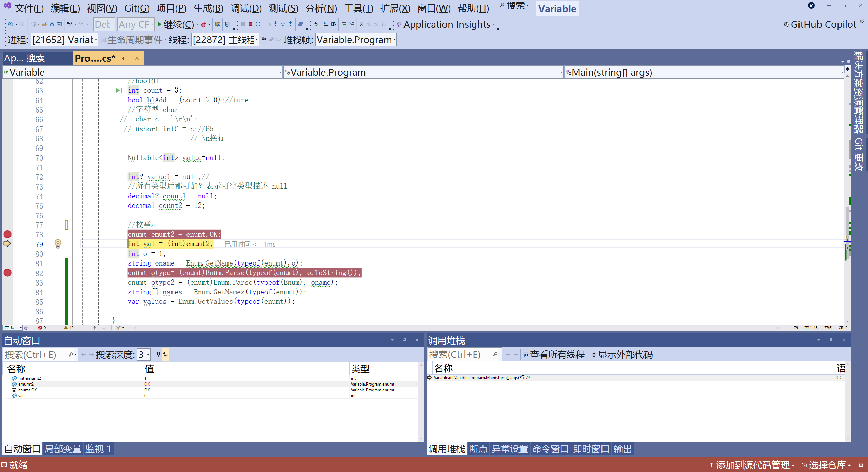Click the Save All icon
868x472 pixels.
coord(59,24)
